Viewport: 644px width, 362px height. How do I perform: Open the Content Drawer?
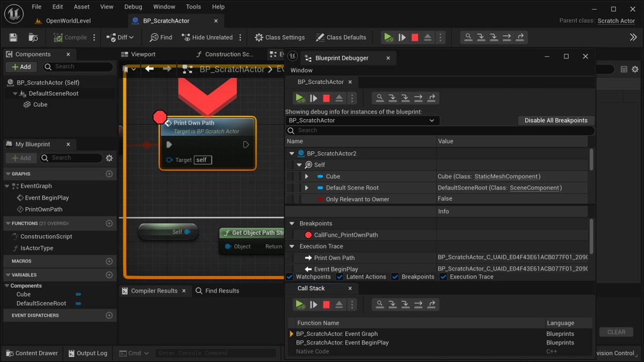[31, 353]
